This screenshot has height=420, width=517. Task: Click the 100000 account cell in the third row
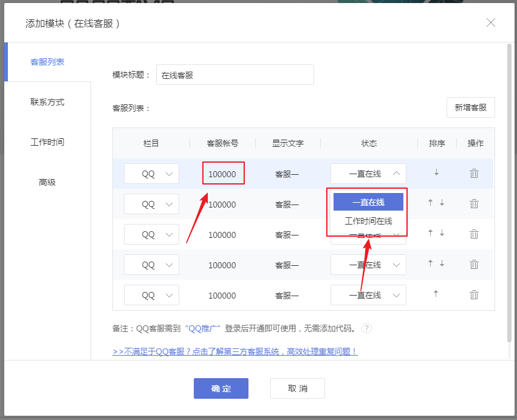coord(222,234)
